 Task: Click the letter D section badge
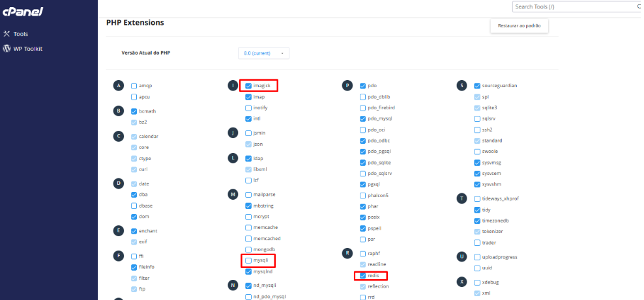pos(118,184)
